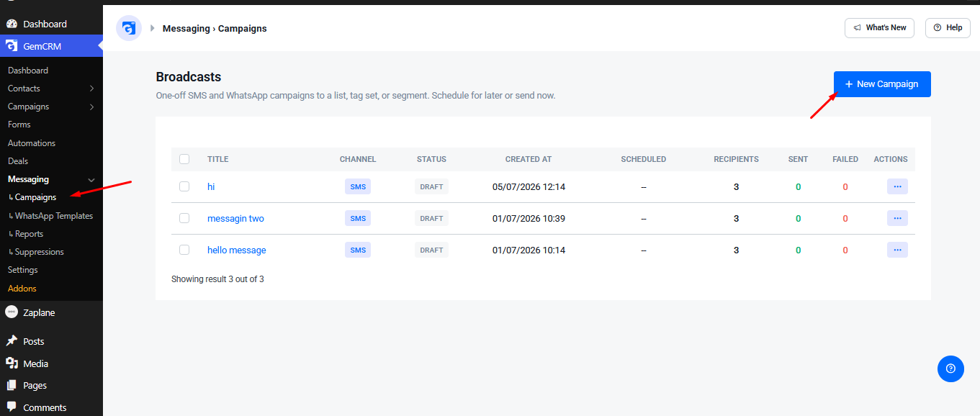
Task: Click the WordPress Dashboard gauge icon
Action: [12, 24]
